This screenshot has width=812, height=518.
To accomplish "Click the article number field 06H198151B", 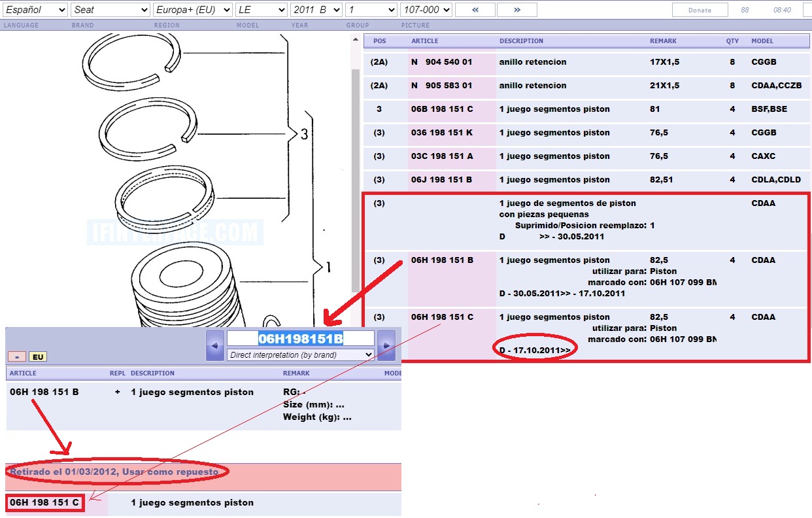I will click(300, 338).
